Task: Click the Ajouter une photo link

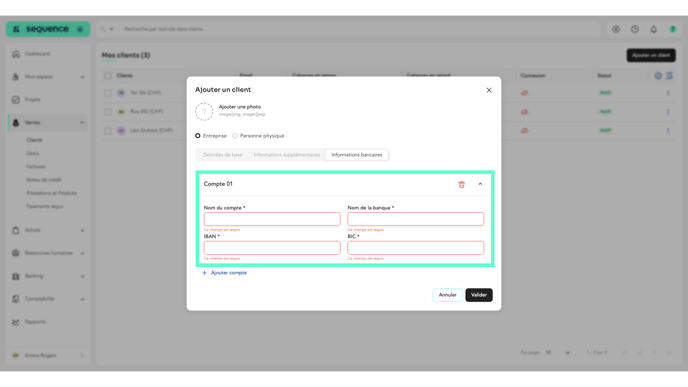Action: click(240, 107)
